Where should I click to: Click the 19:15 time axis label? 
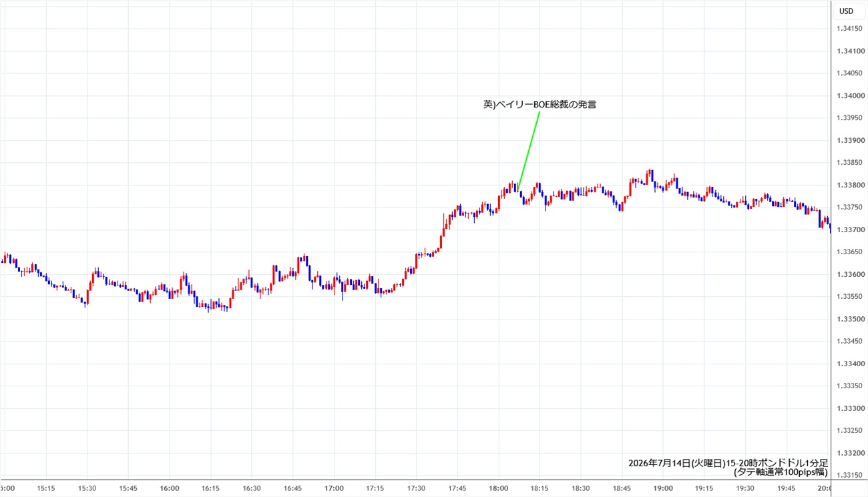(703, 488)
